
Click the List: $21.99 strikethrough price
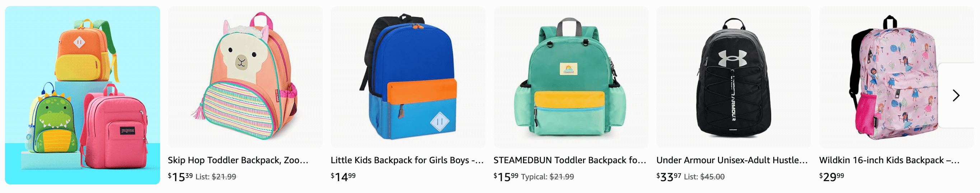click(216, 176)
